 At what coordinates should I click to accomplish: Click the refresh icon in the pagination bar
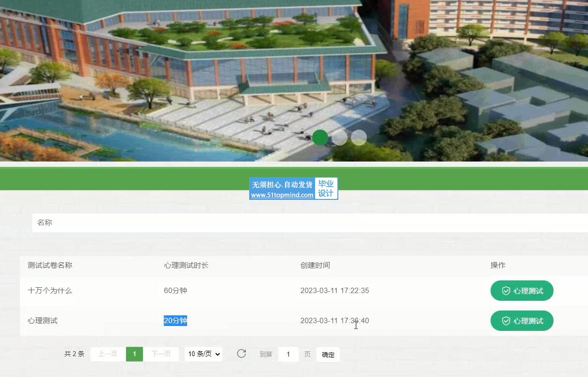(241, 354)
